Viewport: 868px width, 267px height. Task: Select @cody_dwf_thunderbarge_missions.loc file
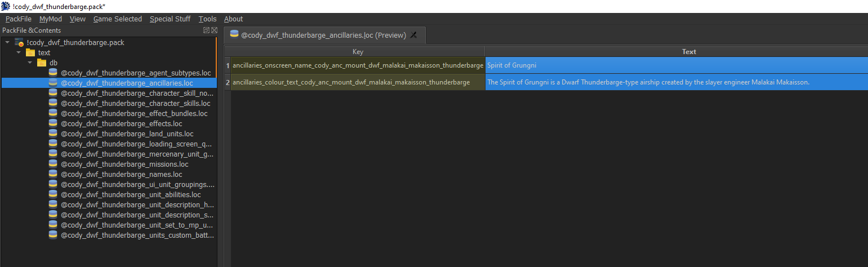pos(124,164)
